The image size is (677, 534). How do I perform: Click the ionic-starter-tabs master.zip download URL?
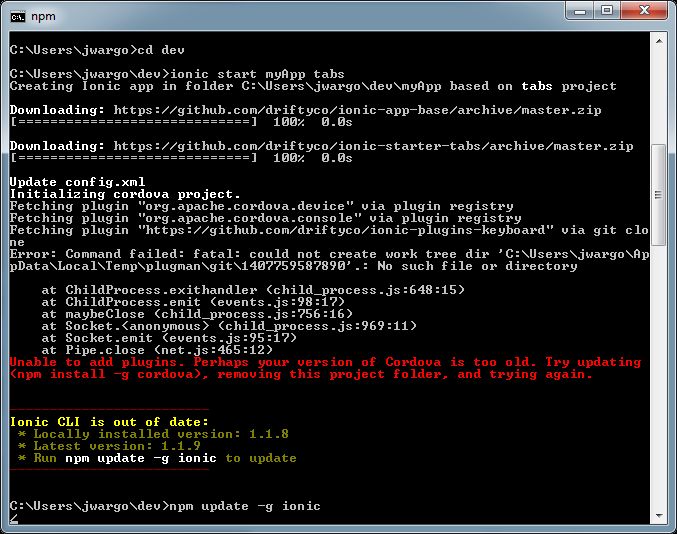click(373, 146)
